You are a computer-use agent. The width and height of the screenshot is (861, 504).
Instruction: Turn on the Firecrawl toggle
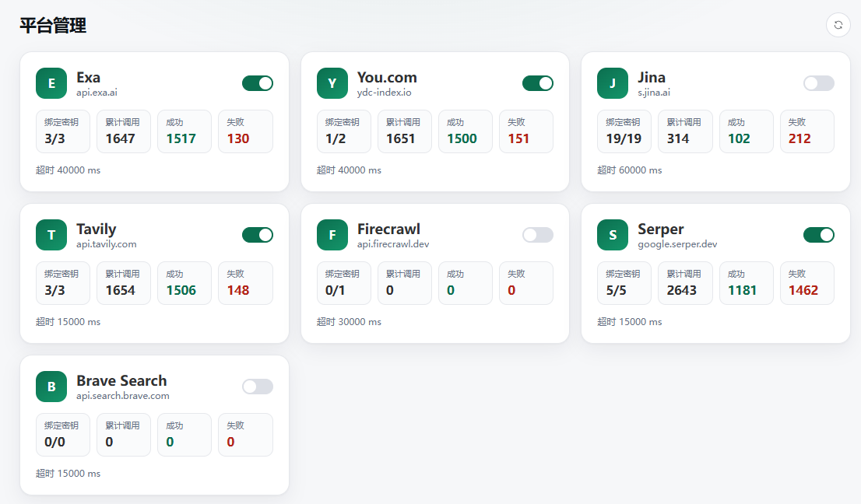[538, 235]
